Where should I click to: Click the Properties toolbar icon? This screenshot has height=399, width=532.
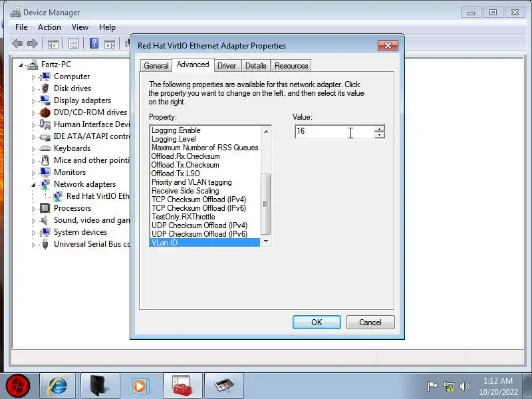(74, 43)
